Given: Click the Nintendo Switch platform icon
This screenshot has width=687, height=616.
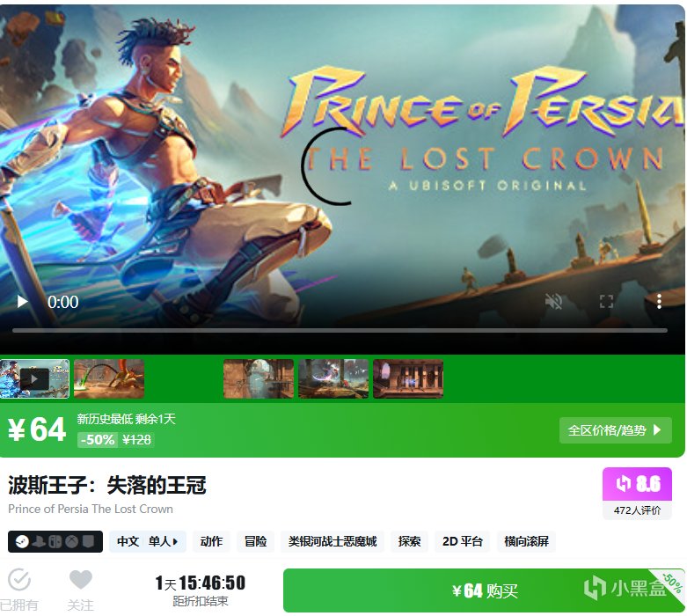Looking at the screenshot, I should 55,542.
